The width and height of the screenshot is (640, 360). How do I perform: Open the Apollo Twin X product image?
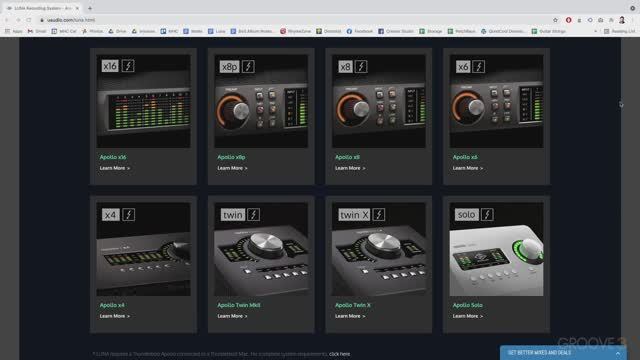point(379,249)
